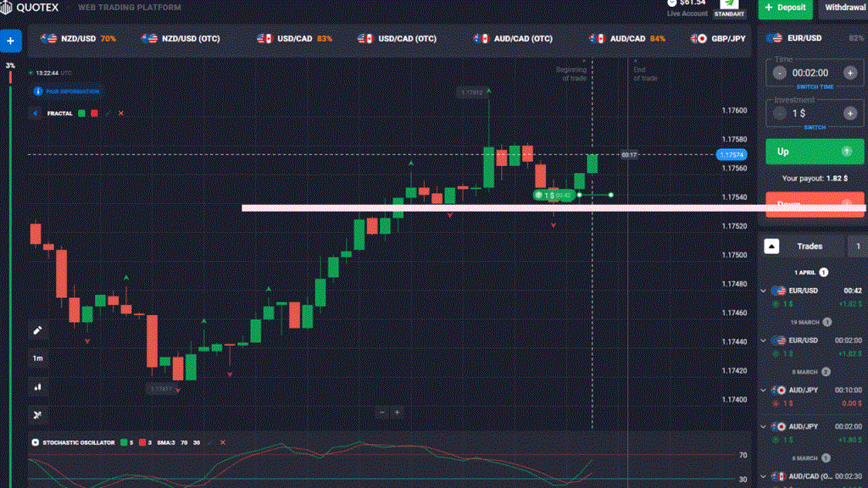Click the add asset plus button
Screen dimensions: 868x488
tap(10, 41)
